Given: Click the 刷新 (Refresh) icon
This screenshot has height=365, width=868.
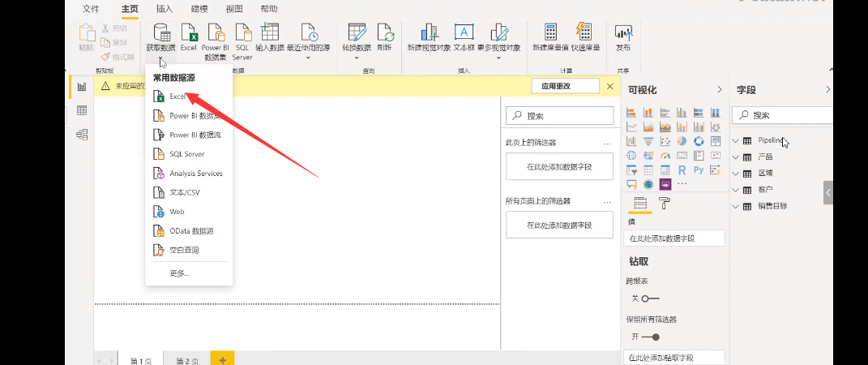Looking at the screenshot, I should tap(385, 32).
